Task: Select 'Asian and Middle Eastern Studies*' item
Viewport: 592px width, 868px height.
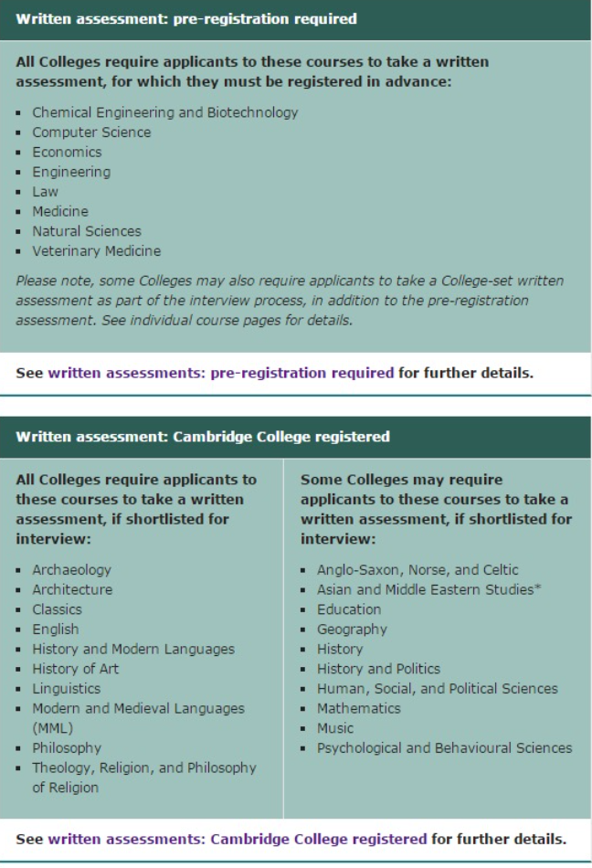Action: click(429, 589)
